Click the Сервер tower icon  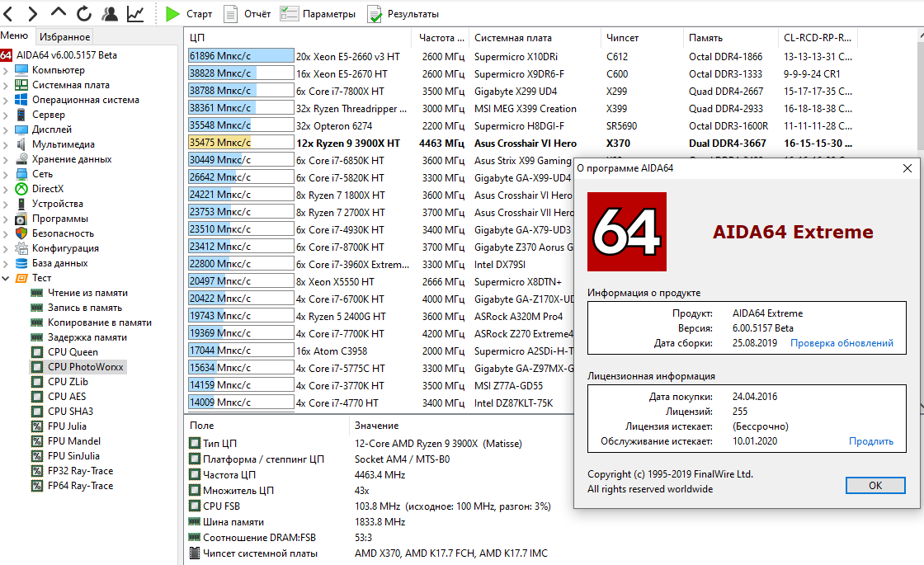(x=21, y=115)
